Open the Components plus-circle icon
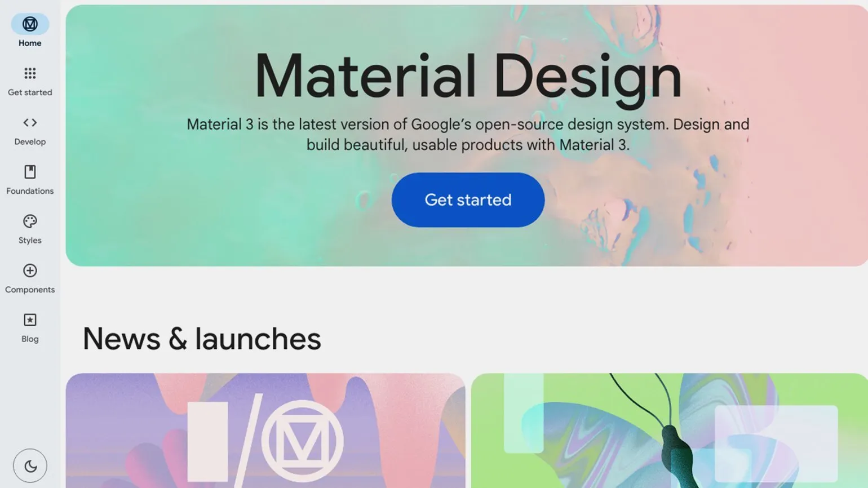 point(30,270)
